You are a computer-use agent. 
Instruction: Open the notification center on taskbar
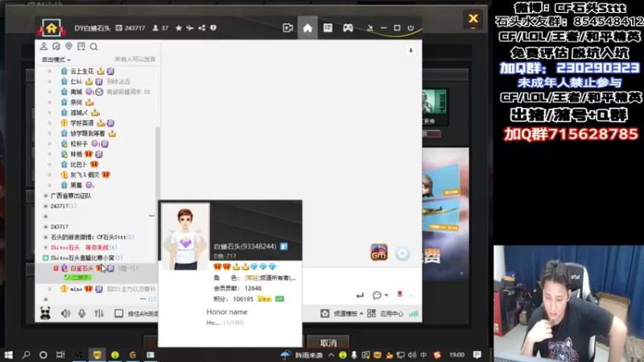pyautogui.click(x=477, y=355)
